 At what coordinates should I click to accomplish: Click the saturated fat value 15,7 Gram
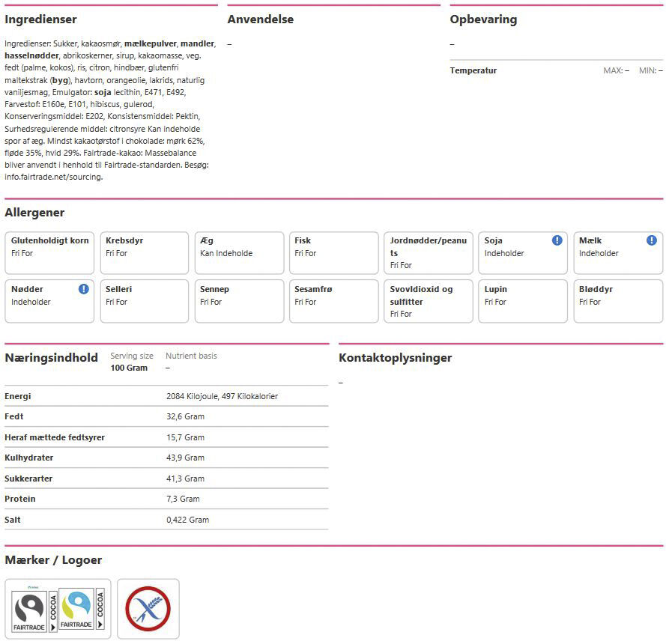pos(185,437)
